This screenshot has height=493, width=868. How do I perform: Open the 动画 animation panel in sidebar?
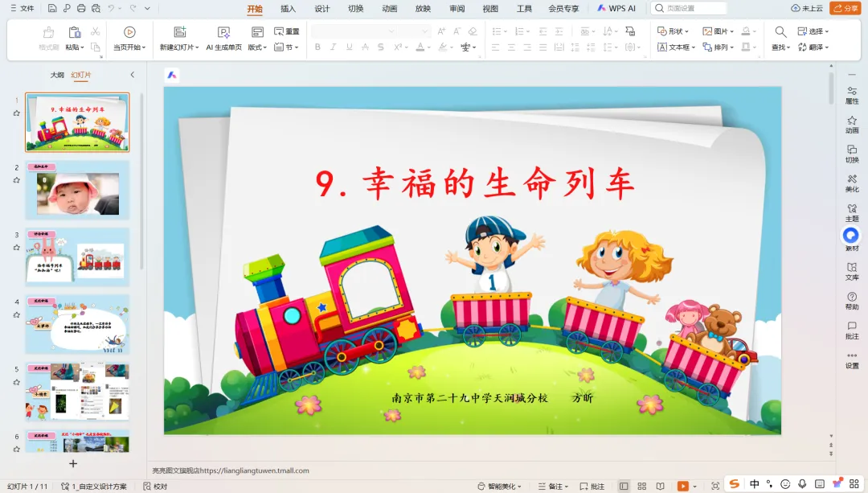852,125
